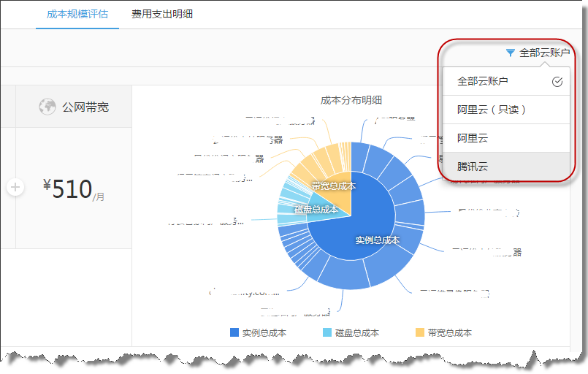This screenshot has height=374, width=588.
Task: Open the 费用支出明细 tab
Action: click(162, 15)
